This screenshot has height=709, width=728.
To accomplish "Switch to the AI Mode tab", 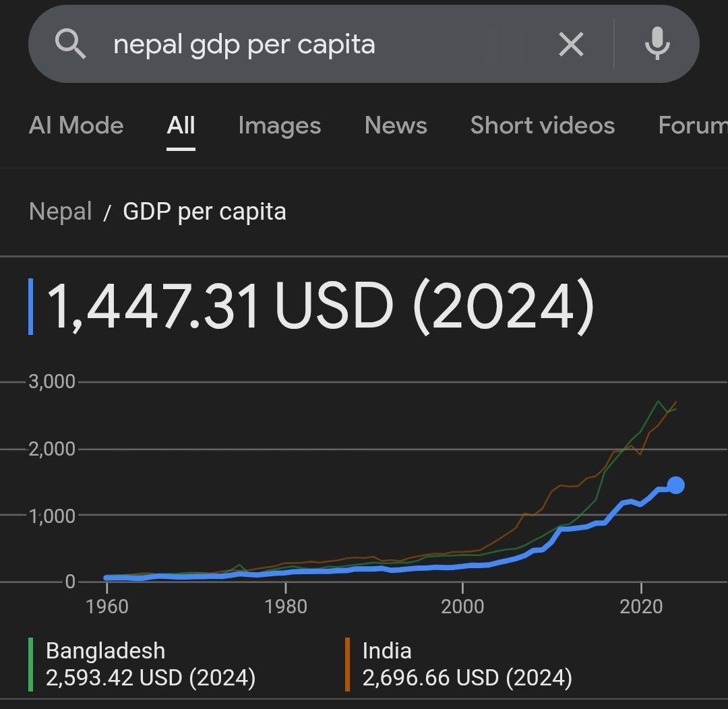I will pyautogui.click(x=76, y=125).
